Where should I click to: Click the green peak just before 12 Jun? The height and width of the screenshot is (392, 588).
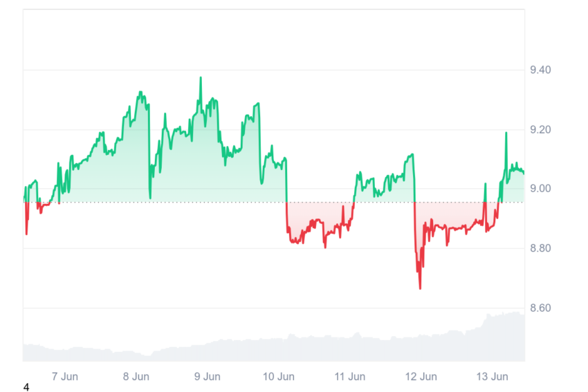[x=412, y=154]
